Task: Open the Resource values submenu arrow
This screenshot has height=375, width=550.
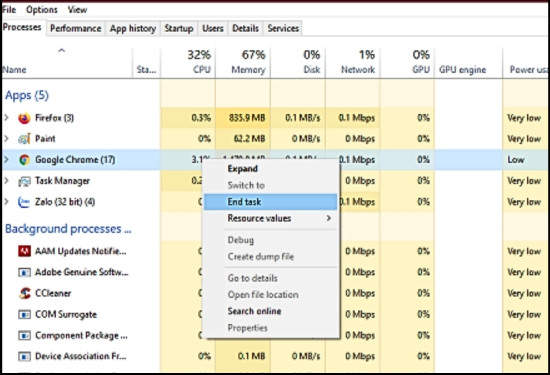Action: point(329,218)
